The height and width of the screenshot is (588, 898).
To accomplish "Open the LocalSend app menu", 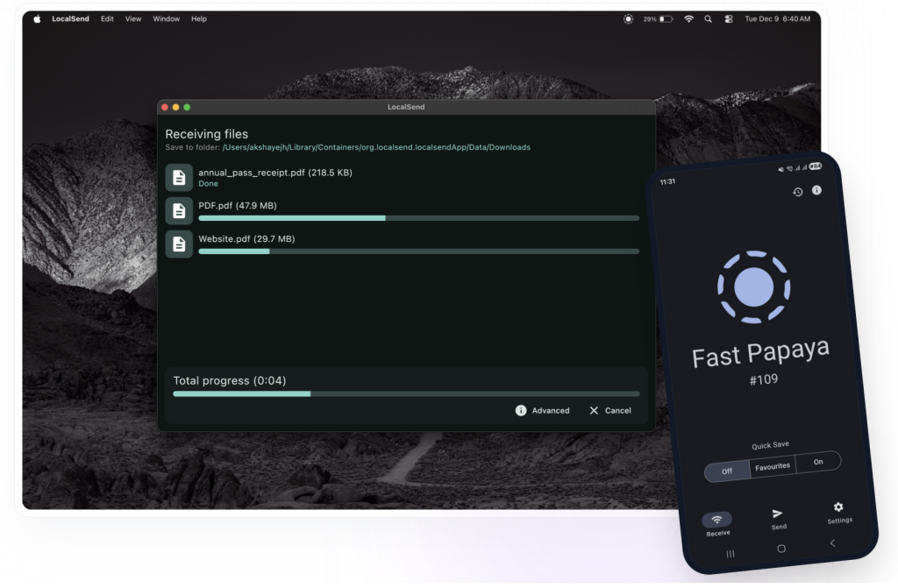I will 70,19.
